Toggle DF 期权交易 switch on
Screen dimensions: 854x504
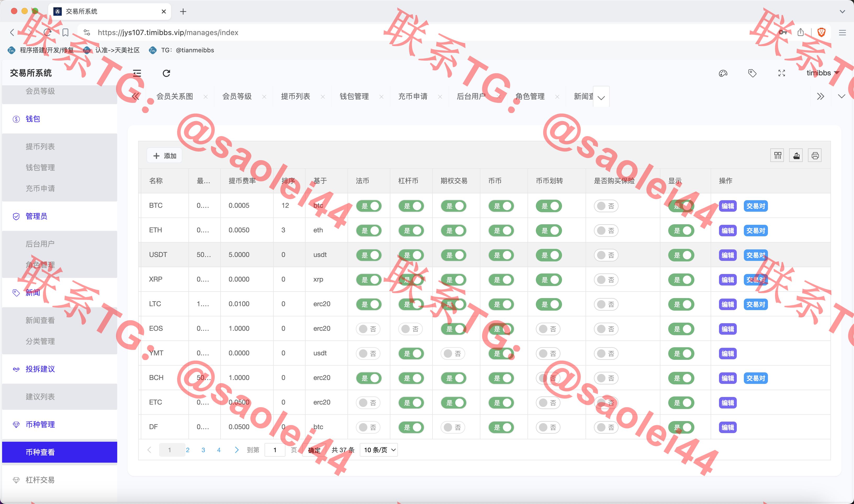[x=453, y=428]
